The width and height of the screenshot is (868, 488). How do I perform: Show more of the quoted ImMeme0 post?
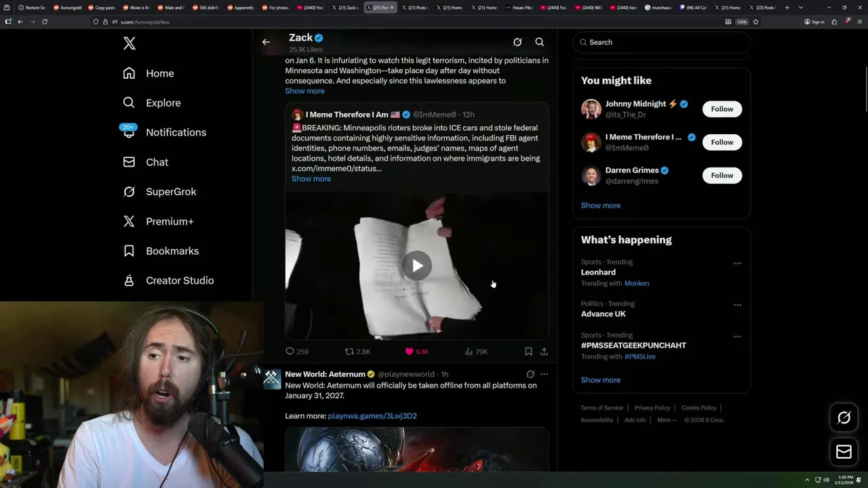(311, 179)
